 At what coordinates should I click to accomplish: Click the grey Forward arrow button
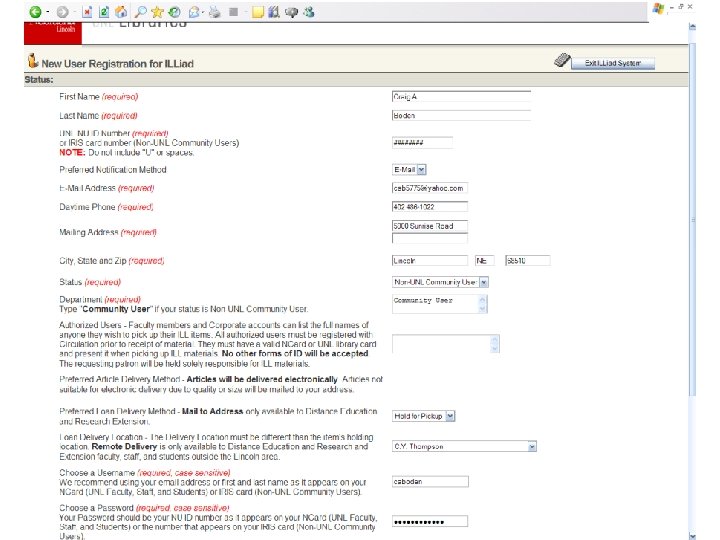coord(63,12)
